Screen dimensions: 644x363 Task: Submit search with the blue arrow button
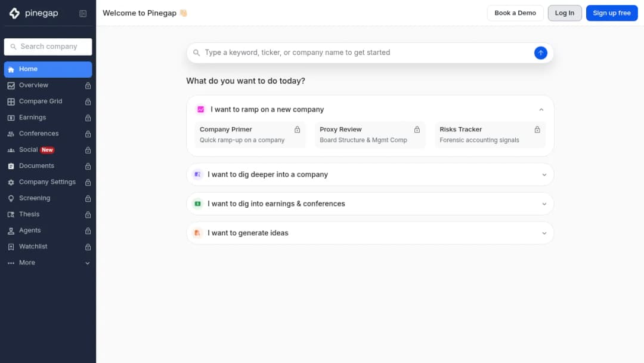[x=540, y=53]
